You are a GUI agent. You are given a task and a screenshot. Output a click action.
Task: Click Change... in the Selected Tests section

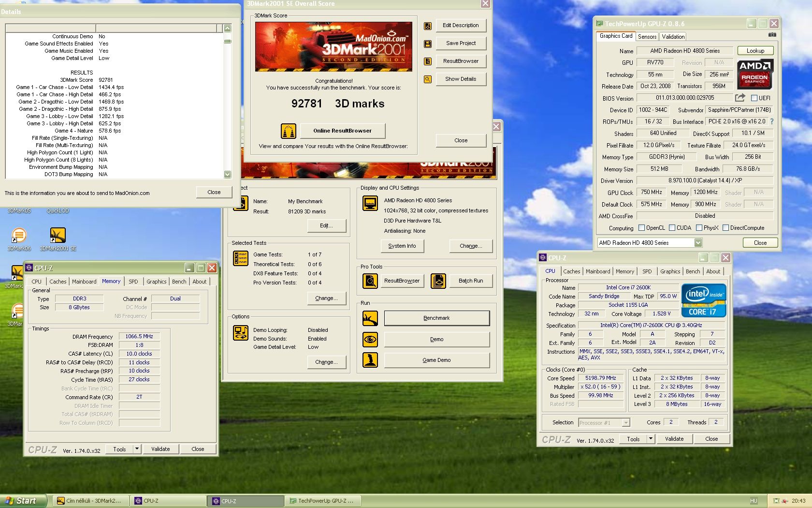pos(326,299)
